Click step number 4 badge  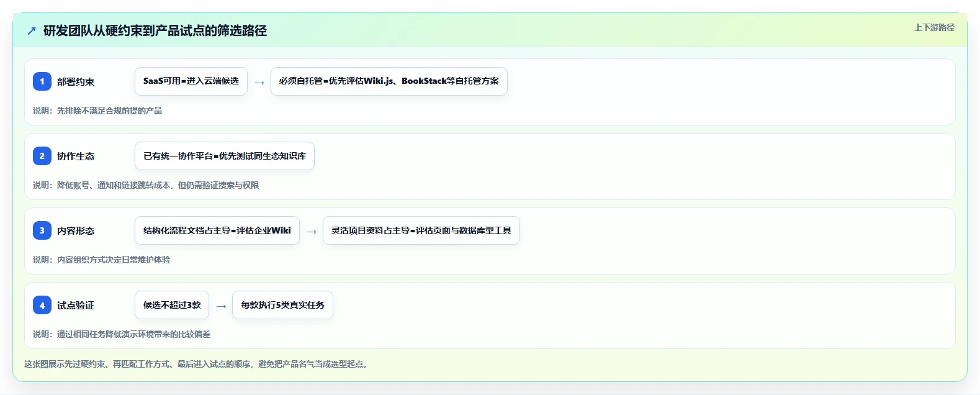[42, 305]
